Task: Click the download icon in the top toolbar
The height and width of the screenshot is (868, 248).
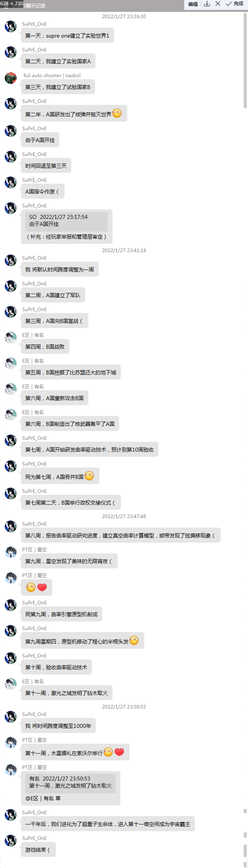Action: [x=207, y=4]
